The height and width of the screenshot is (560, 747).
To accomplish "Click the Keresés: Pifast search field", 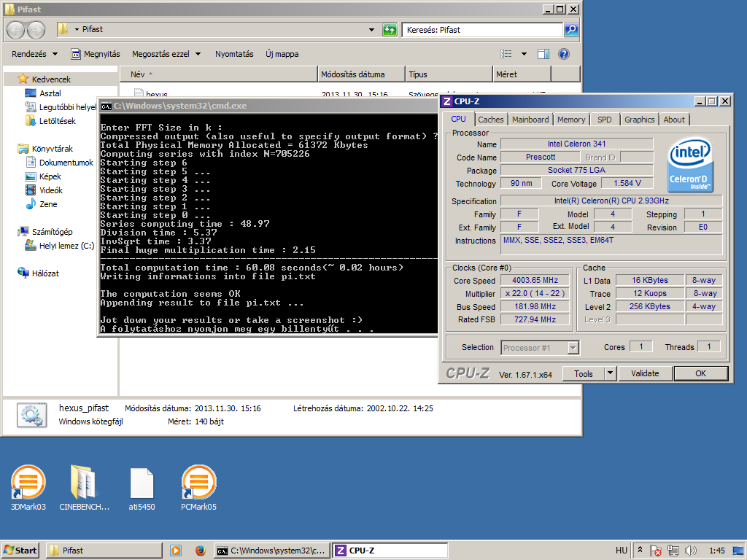I will point(482,30).
